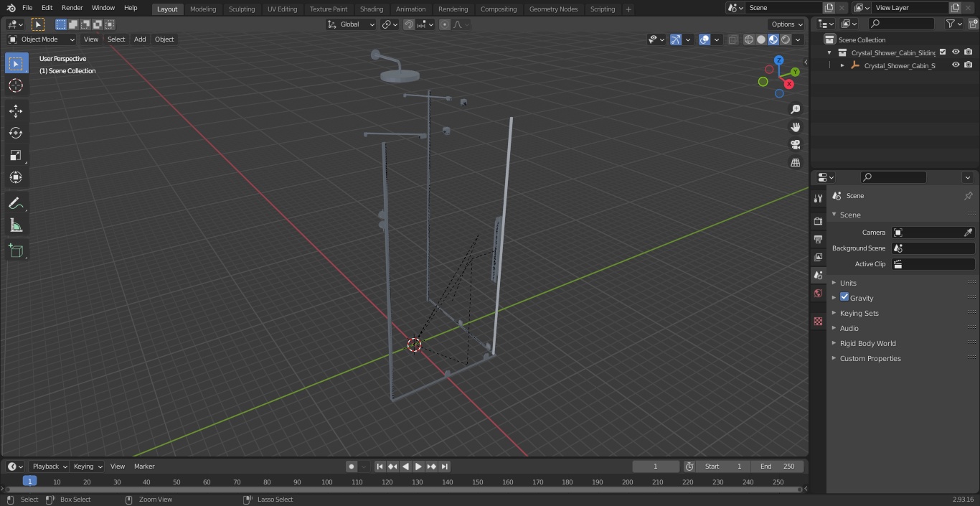The image size is (980, 506).
Task: Open the Texture properties tab
Action: pyautogui.click(x=818, y=321)
